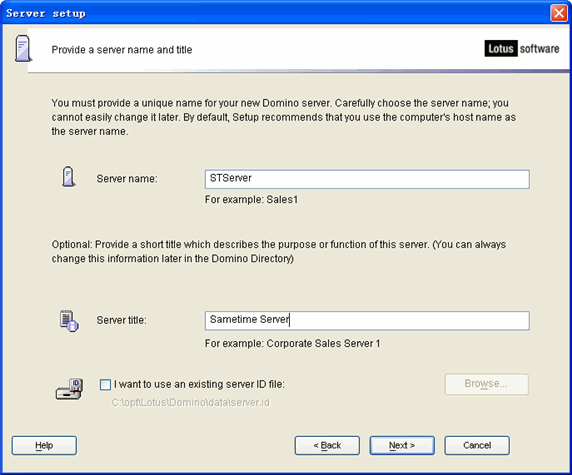Viewport: 572px width, 475px height.
Task: Click the 'Server title:' label
Action: pyautogui.click(x=121, y=320)
